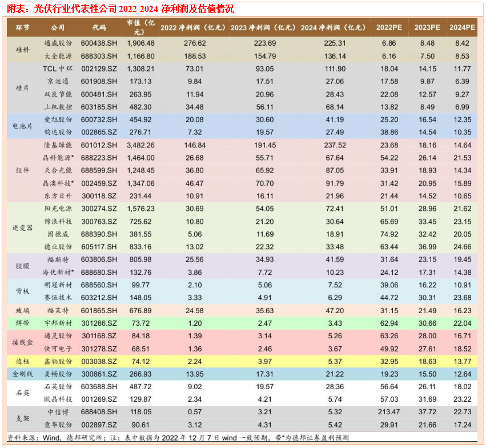Click company name 东方日升

[58, 196]
